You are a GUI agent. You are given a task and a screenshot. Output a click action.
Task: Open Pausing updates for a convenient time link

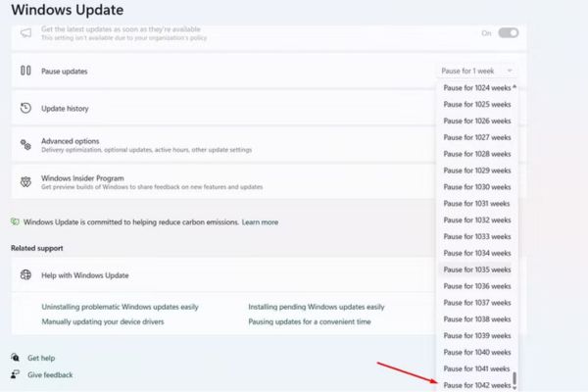[310, 321]
